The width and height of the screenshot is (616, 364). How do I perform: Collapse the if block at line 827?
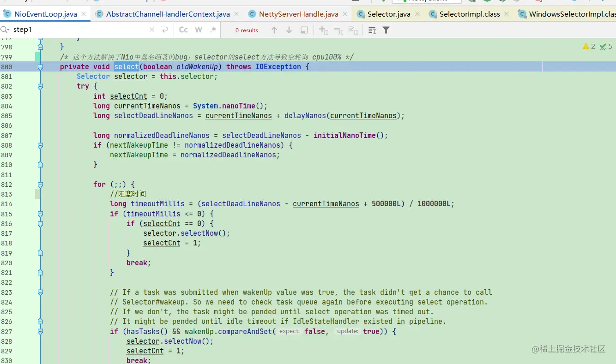pyautogui.click(x=40, y=332)
